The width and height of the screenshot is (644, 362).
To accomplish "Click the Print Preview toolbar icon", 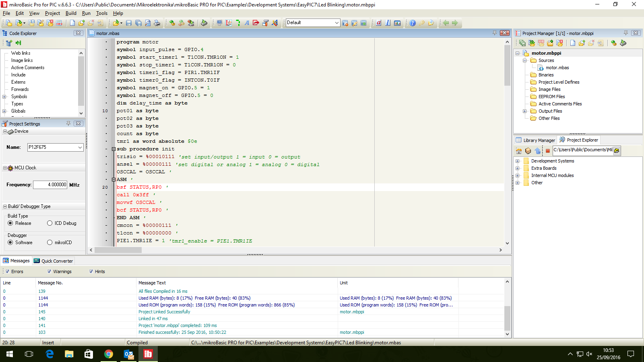I will click(148, 23).
